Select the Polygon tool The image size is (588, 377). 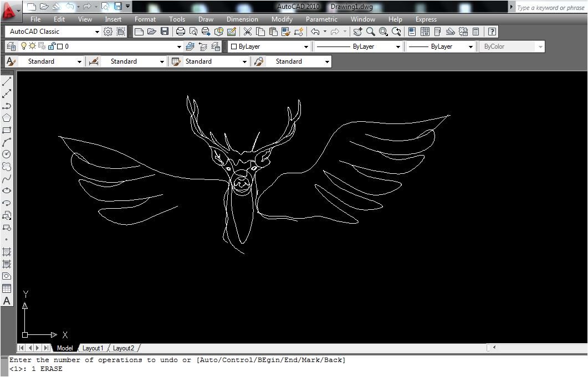point(7,118)
